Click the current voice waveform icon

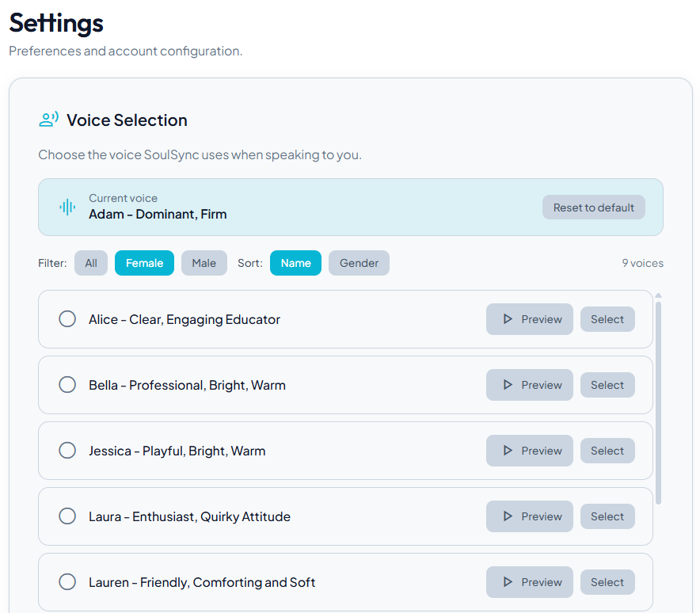click(x=68, y=208)
